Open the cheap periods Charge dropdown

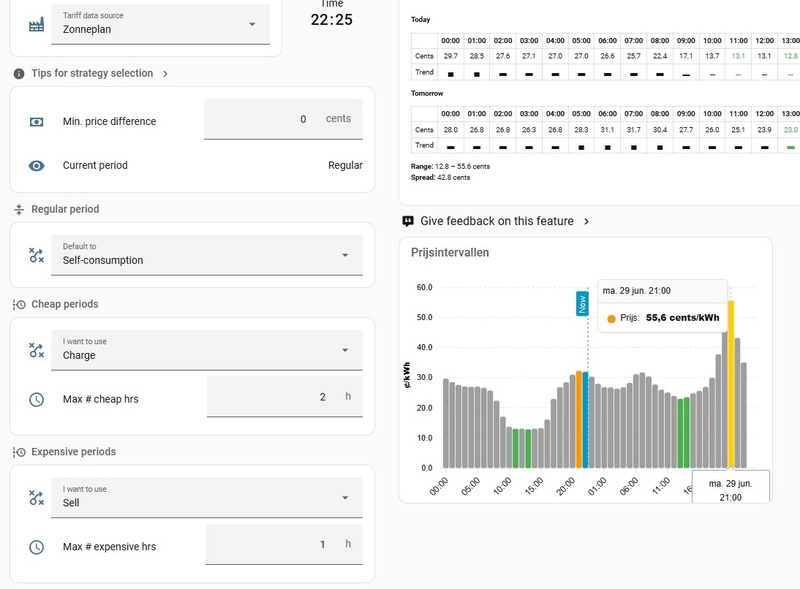point(207,350)
